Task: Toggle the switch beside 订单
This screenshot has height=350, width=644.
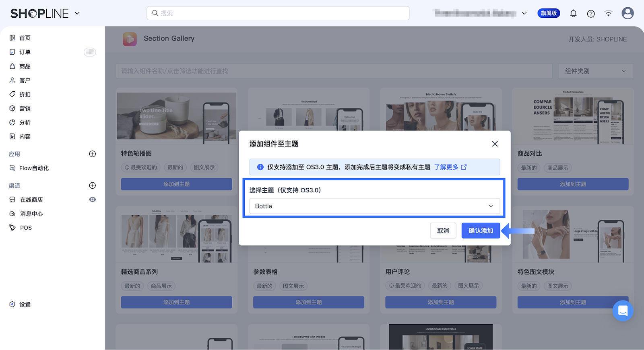Action: (x=90, y=52)
